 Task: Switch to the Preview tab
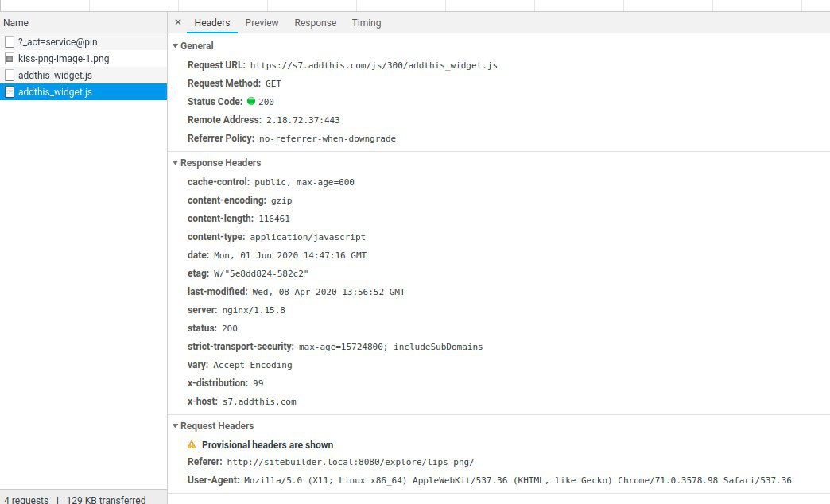(x=262, y=23)
